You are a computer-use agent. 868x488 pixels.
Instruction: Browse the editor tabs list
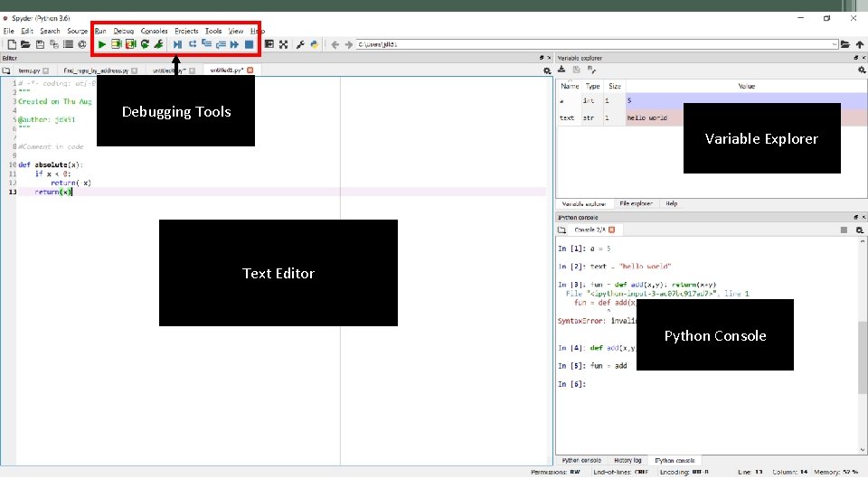point(6,70)
